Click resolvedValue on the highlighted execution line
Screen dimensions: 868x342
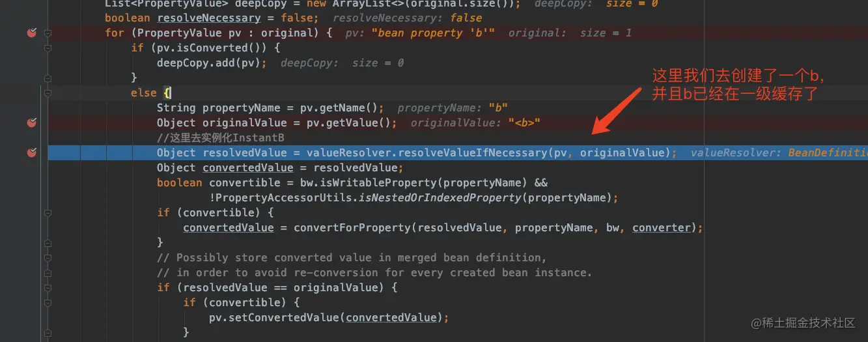pos(244,152)
